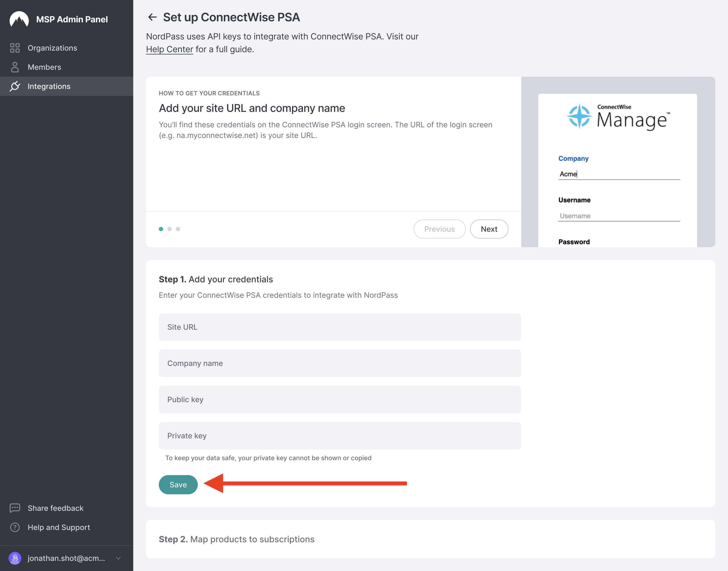
Task: Save the credentials
Action: (x=178, y=484)
